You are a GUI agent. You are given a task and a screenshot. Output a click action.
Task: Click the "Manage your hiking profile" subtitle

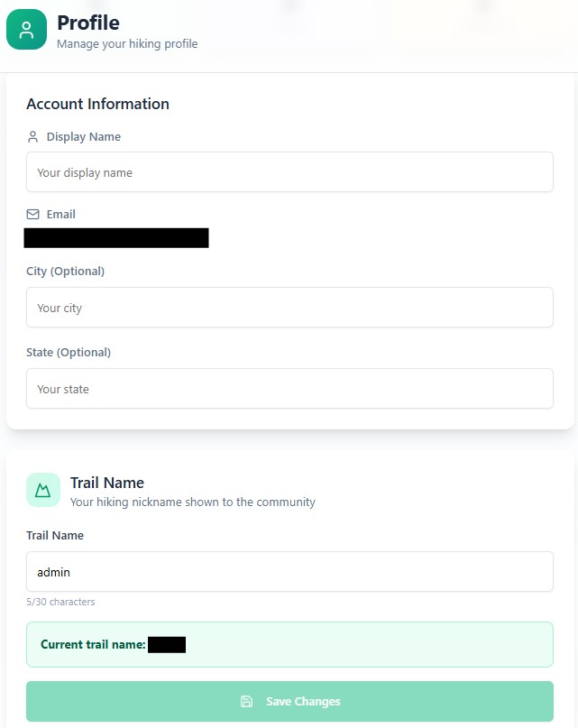[127, 43]
